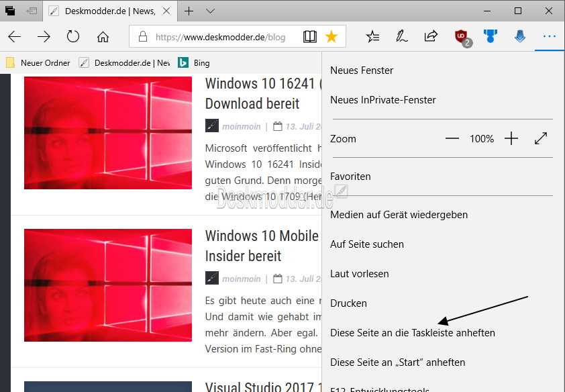Open the home page

tap(103, 36)
